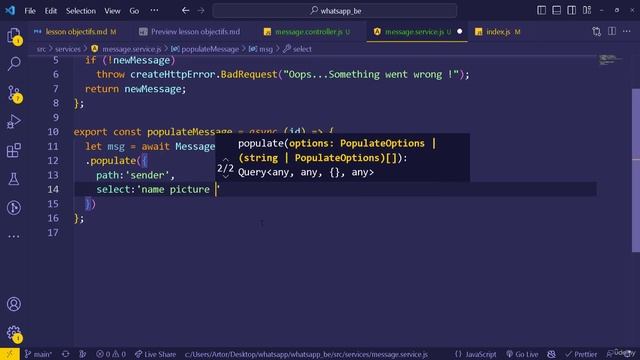Customize layout icon in title bar
640x360 pixels.
[587, 11]
